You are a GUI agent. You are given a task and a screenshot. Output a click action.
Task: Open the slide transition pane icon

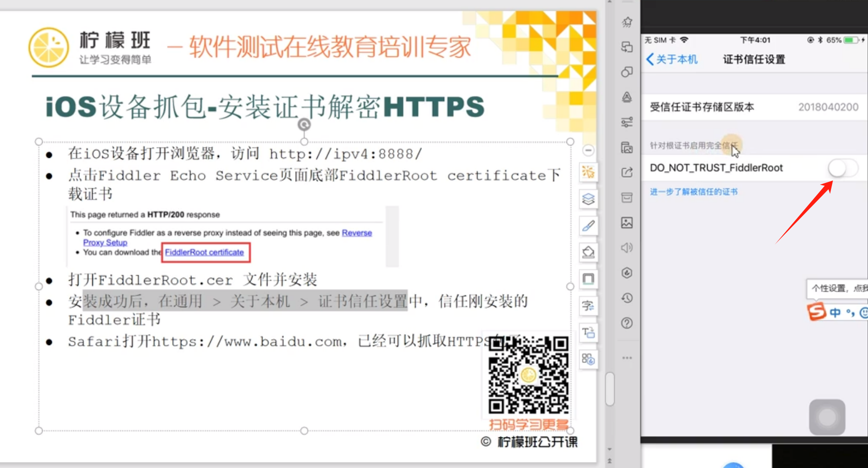pos(627,47)
